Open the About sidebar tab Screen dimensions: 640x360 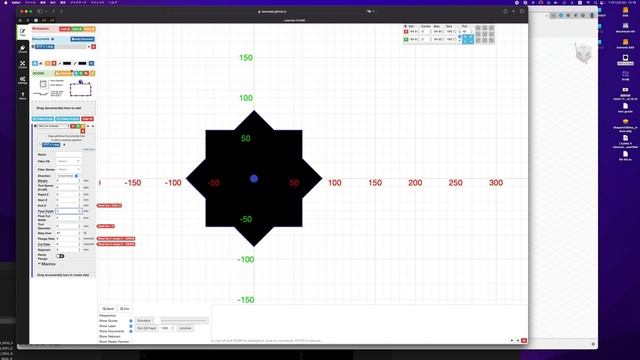point(22,96)
